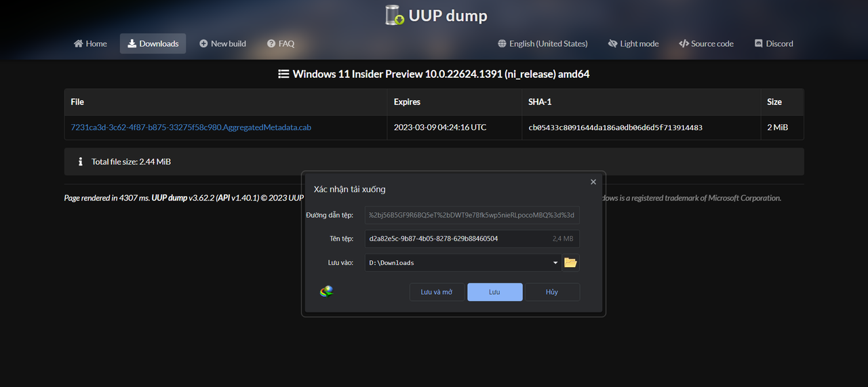The image size is (868, 387).
Task: Click the UUP dump logo icon
Action: point(394,15)
